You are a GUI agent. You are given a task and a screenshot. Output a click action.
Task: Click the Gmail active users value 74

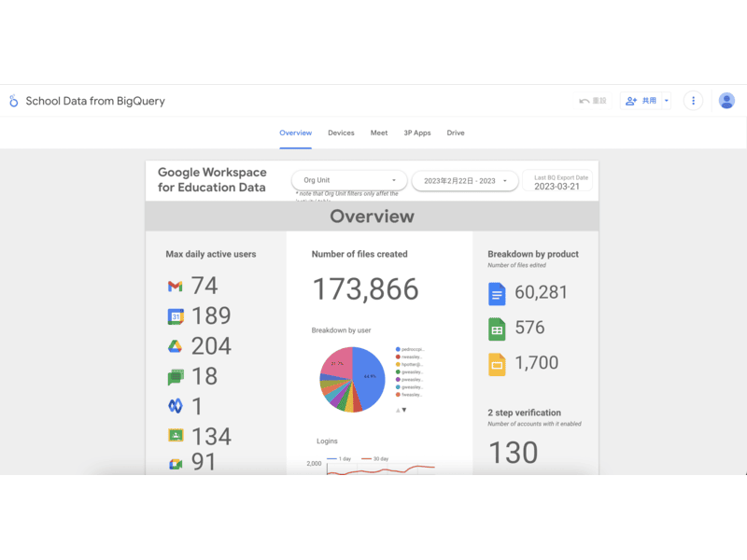[204, 286]
